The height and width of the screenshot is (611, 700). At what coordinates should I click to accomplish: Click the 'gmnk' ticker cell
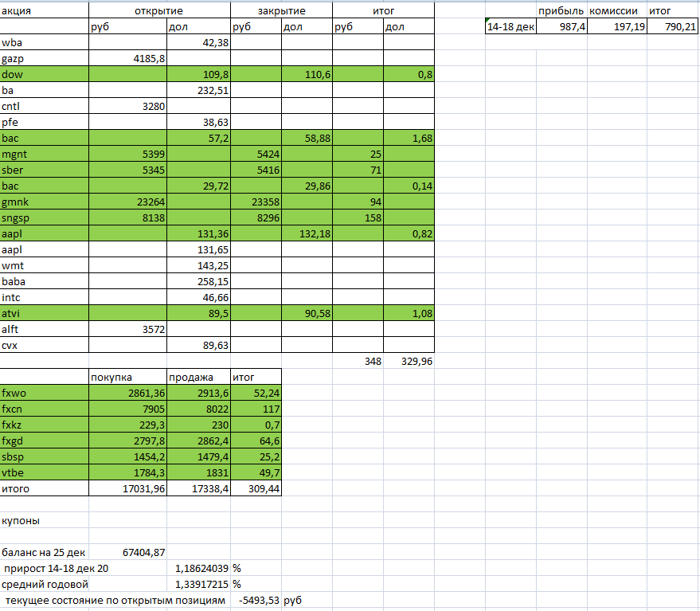coord(44,202)
